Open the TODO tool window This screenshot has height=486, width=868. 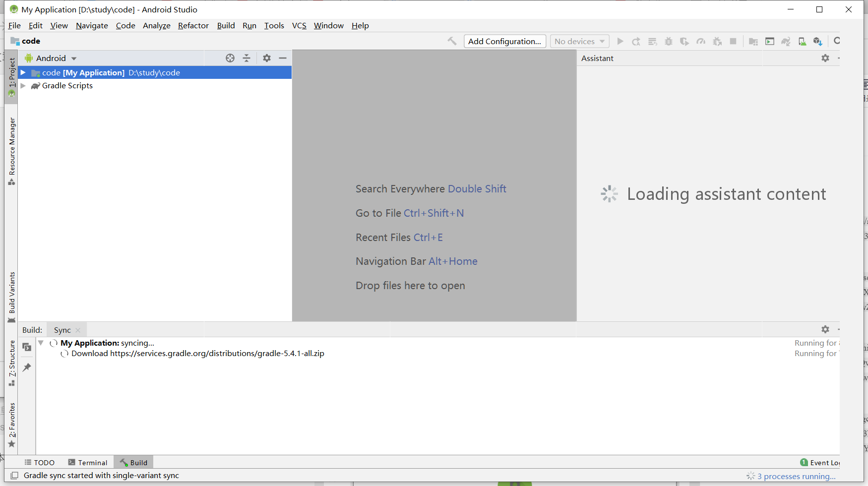(39, 462)
